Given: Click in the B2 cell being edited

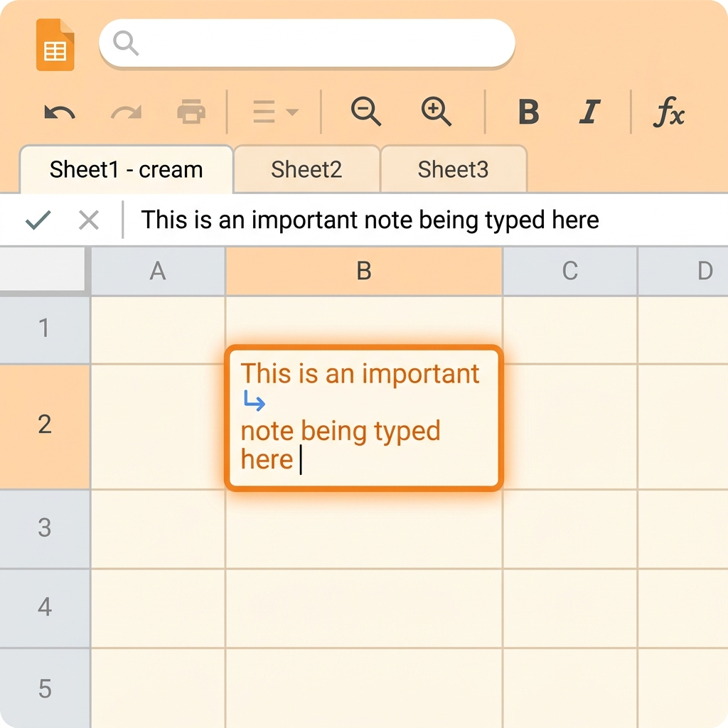Looking at the screenshot, I should click(364, 418).
